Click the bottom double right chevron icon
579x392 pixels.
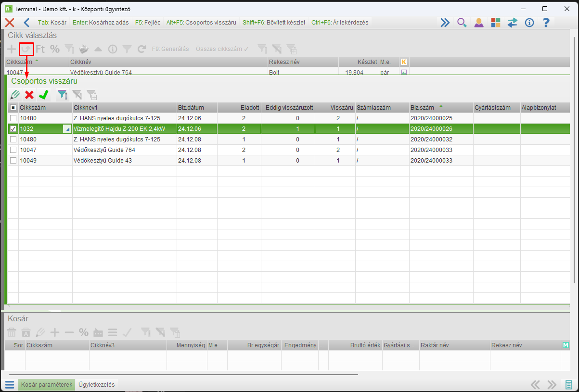552,384
